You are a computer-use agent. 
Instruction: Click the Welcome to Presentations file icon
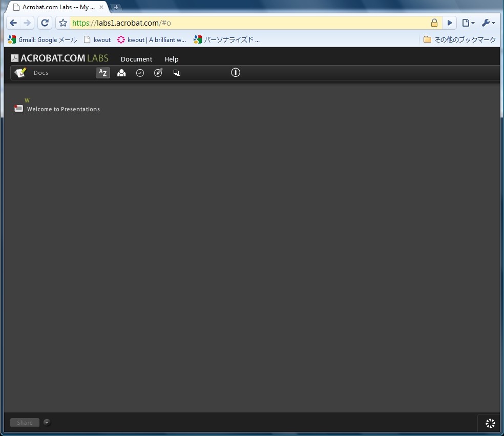[x=18, y=109]
